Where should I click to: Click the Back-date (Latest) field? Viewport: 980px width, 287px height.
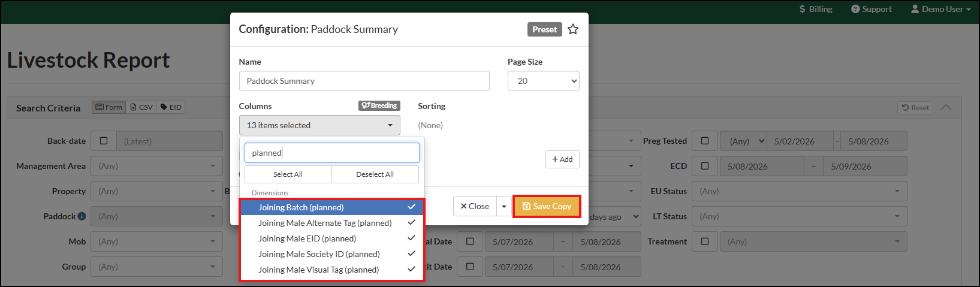click(170, 141)
